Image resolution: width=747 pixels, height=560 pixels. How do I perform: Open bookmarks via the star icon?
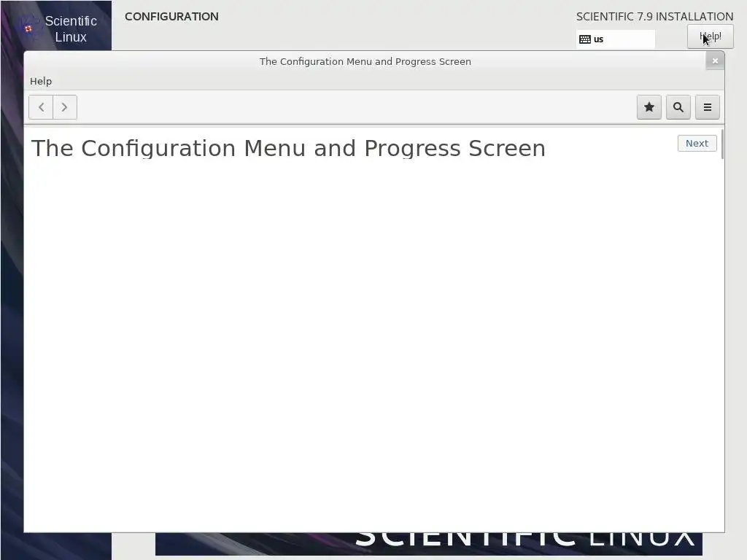click(649, 107)
